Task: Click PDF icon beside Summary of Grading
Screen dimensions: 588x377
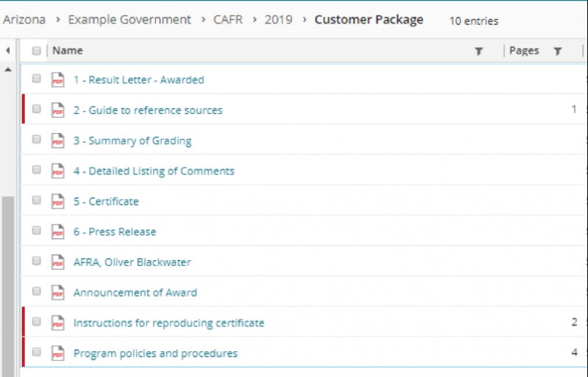Action: coord(58,140)
